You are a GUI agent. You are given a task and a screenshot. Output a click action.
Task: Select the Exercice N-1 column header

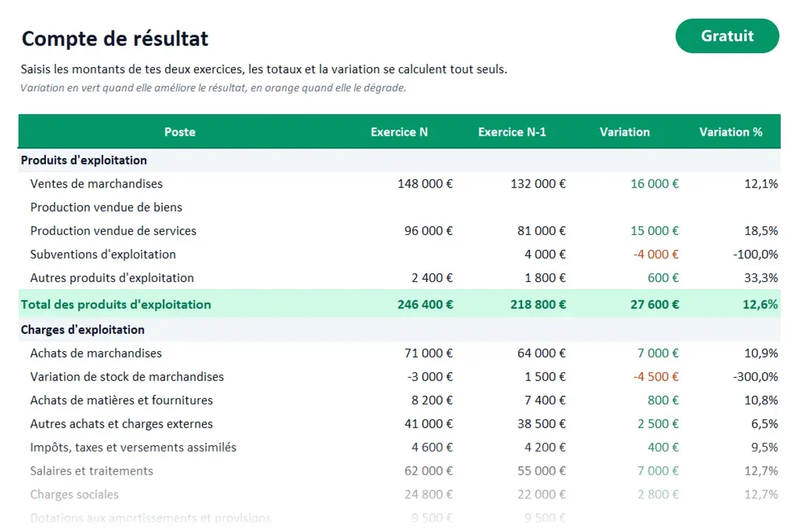[x=512, y=132]
